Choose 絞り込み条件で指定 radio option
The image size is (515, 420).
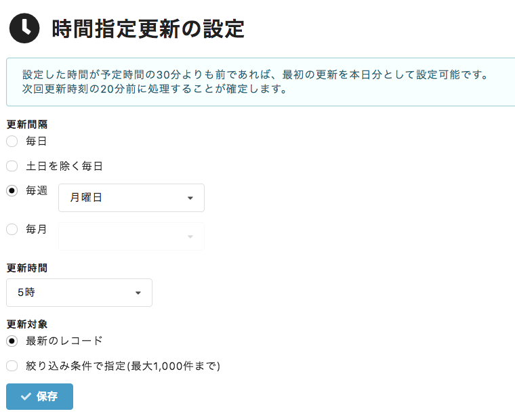[12, 366]
